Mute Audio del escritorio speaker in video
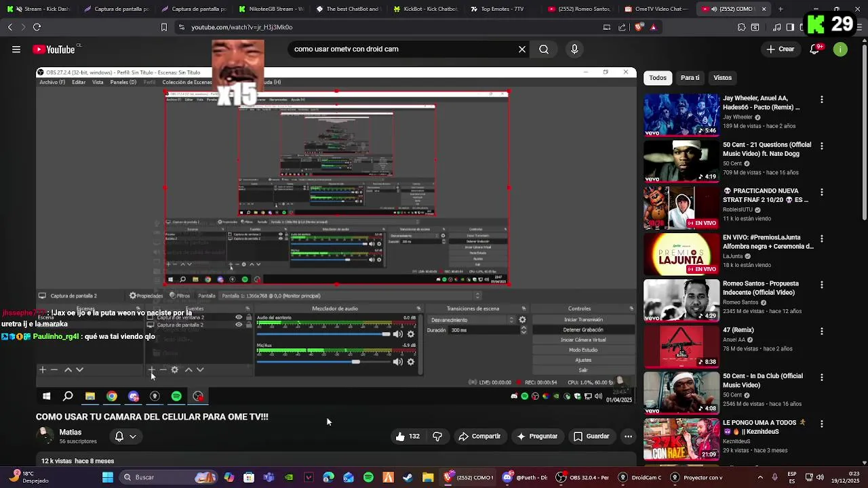The height and width of the screenshot is (488, 868). [398, 334]
